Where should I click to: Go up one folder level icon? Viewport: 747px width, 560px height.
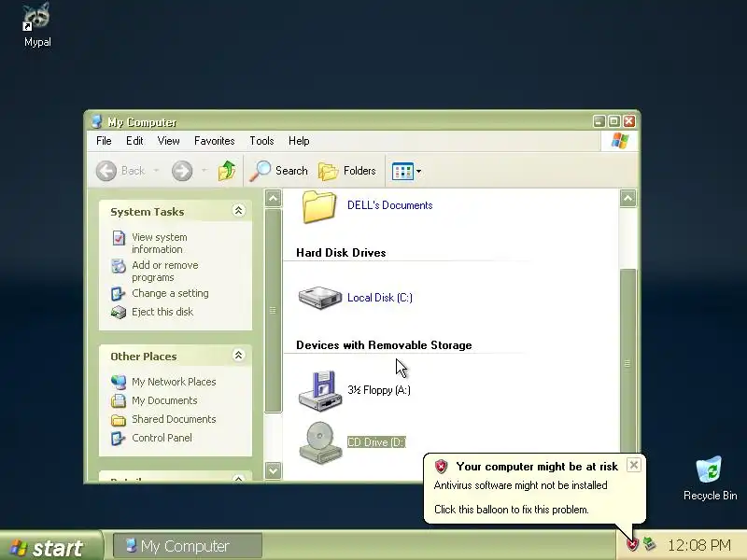point(227,171)
